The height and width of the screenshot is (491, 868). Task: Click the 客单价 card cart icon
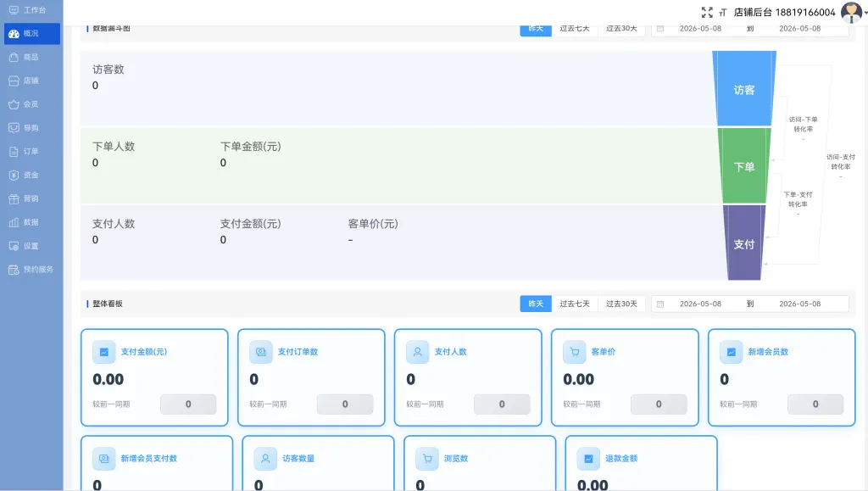(575, 352)
